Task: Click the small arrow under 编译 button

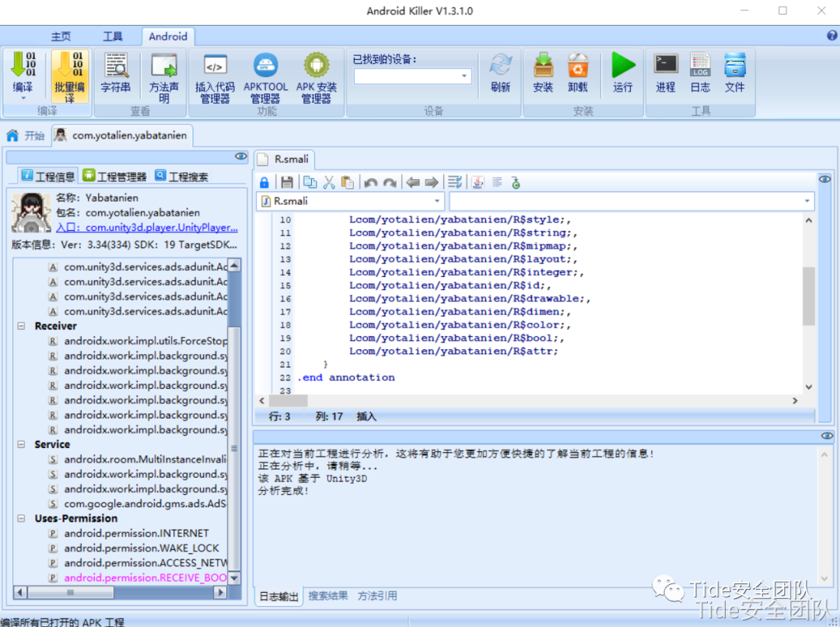Action: pos(23,99)
